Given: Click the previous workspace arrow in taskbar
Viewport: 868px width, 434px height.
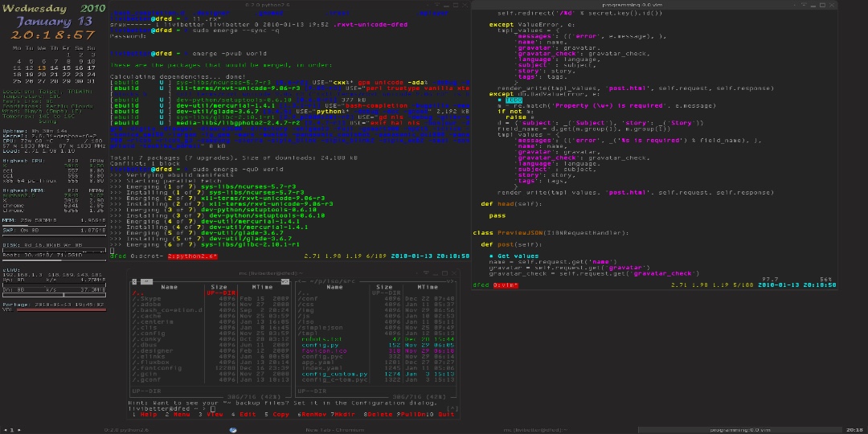Looking at the screenshot, I should [x=5, y=430].
